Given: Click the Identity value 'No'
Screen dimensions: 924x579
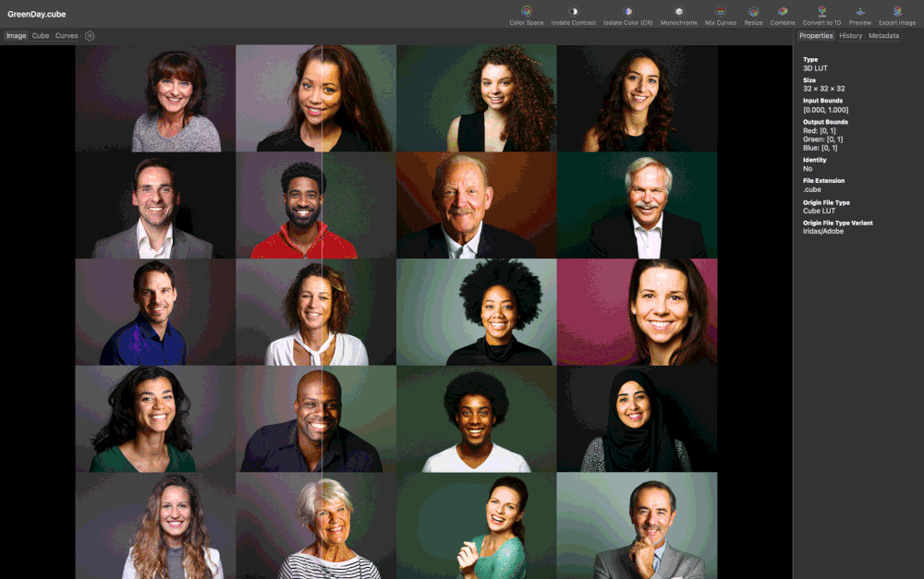Looking at the screenshot, I should (x=808, y=168).
